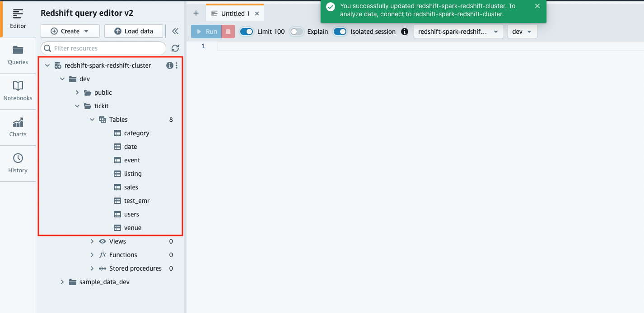Run the query
This screenshot has height=313, width=644.
pos(206,32)
